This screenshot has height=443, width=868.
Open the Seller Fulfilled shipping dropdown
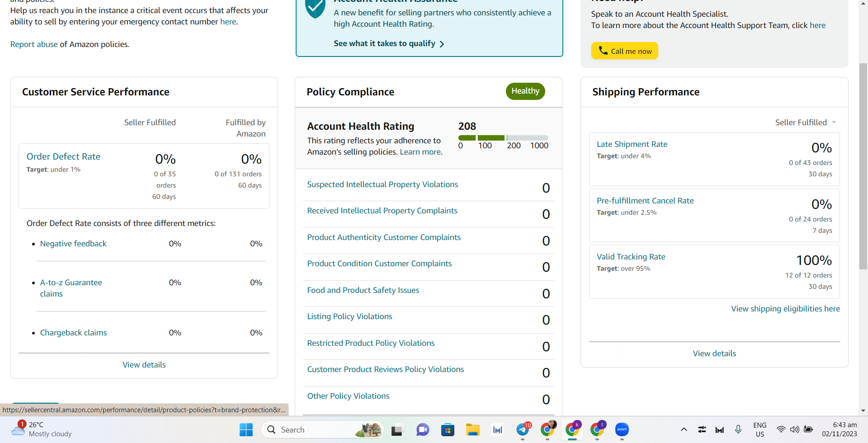806,123
